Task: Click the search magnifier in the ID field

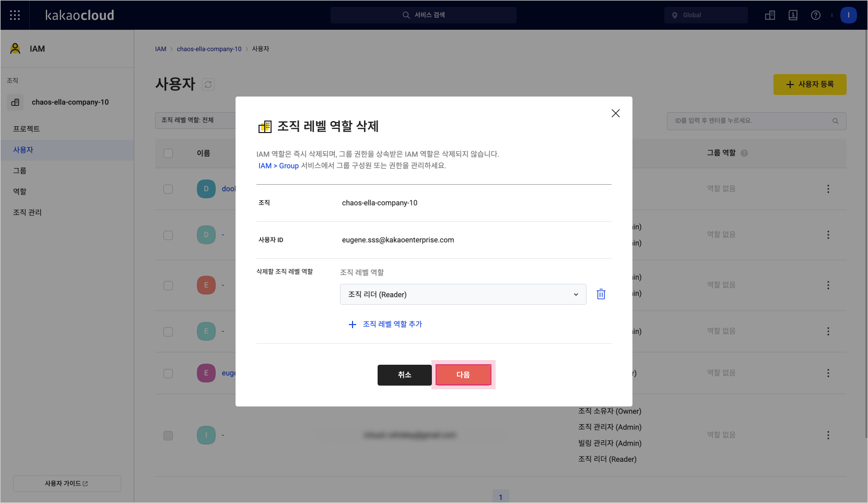Action: [835, 121]
